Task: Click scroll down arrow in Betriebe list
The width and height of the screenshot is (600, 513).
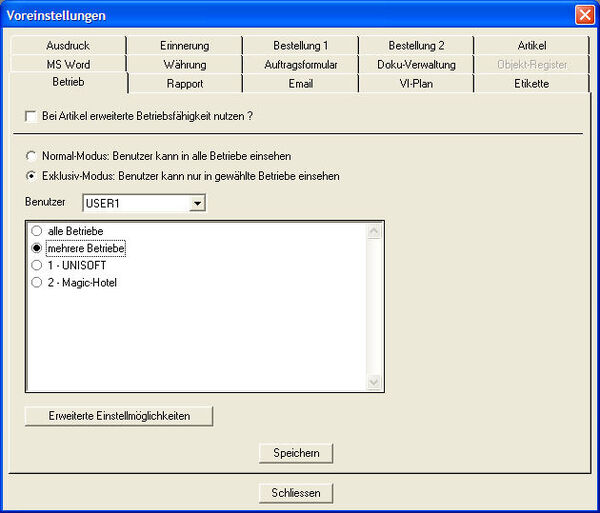Action: point(376,382)
